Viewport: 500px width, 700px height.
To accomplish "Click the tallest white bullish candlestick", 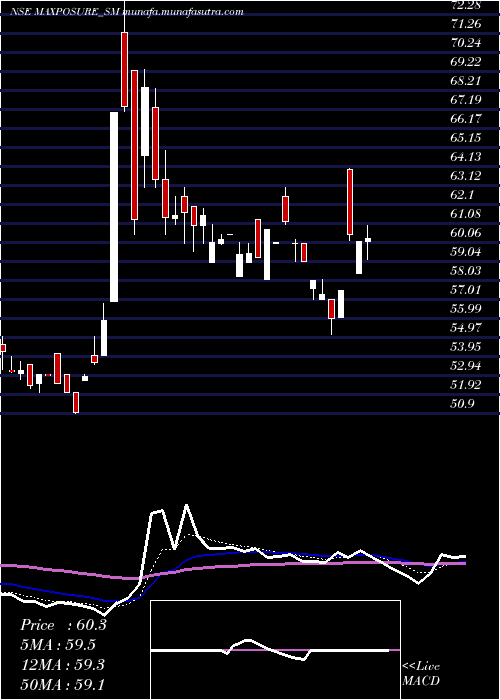I will (x=114, y=207).
